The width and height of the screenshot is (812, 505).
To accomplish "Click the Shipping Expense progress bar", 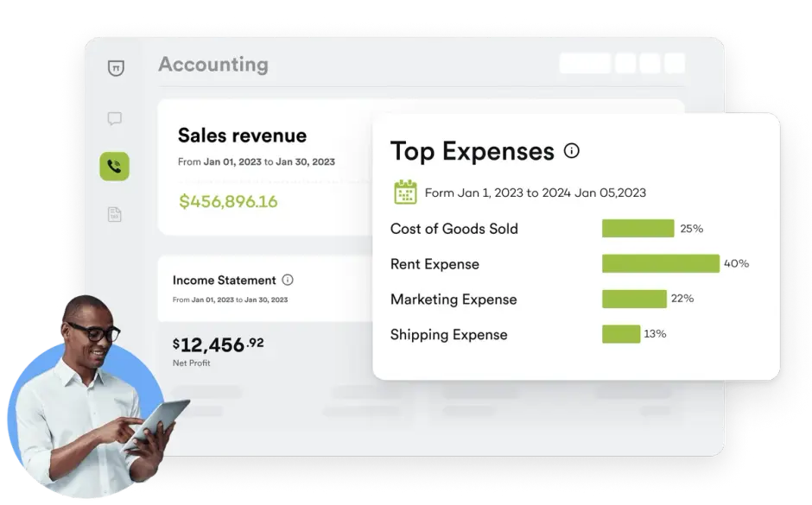I will [621, 334].
